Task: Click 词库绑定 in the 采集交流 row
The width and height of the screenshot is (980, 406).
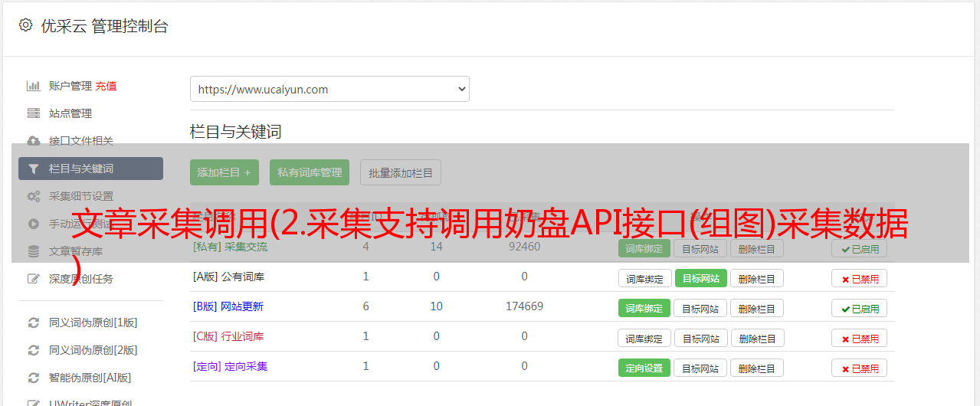Action: (x=644, y=248)
